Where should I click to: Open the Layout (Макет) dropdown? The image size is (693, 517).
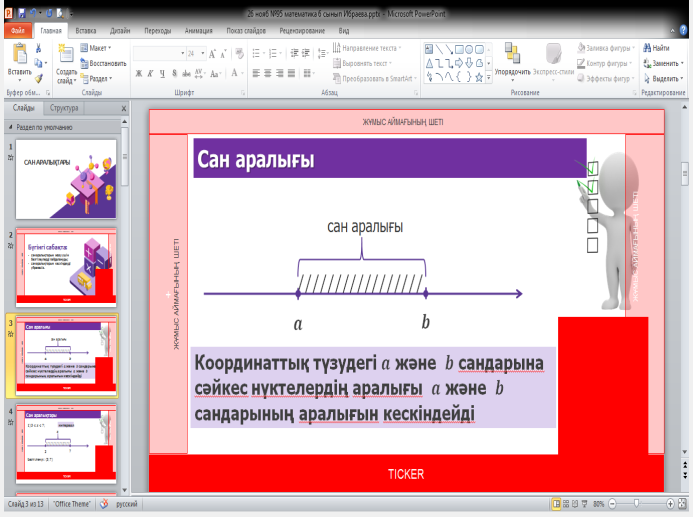coord(98,47)
